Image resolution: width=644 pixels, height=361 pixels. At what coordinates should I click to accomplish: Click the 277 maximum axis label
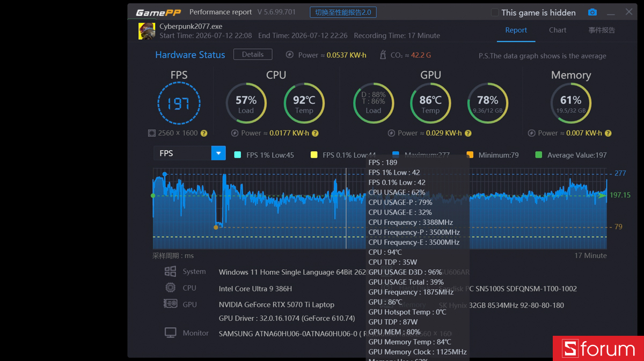coord(620,173)
